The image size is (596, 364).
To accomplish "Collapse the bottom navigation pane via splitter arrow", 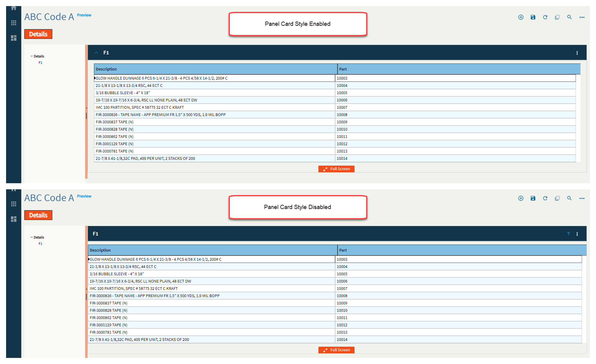I will coord(86,289).
